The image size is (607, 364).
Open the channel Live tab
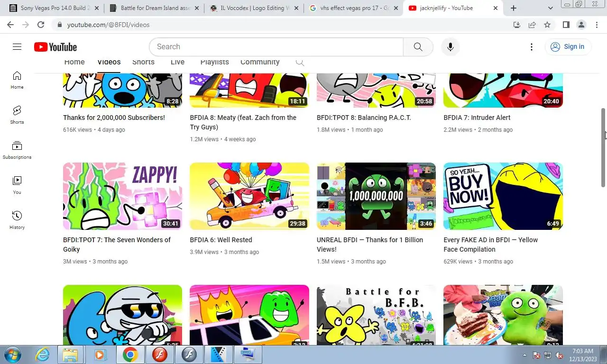coord(177,62)
